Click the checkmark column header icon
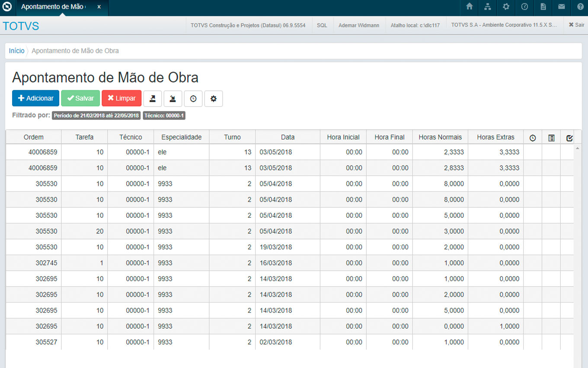 (x=569, y=138)
